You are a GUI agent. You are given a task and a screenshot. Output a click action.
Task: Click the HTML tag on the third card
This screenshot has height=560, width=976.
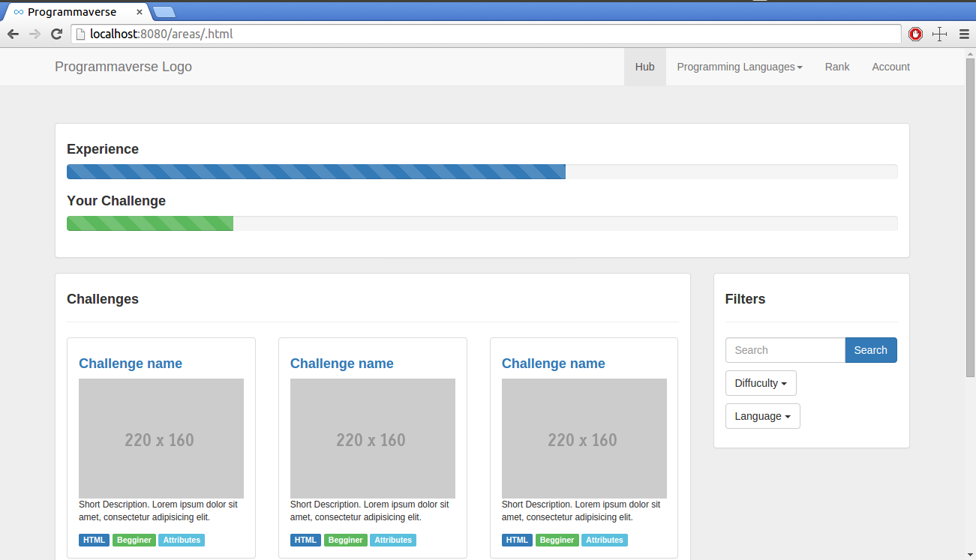[517, 540]
